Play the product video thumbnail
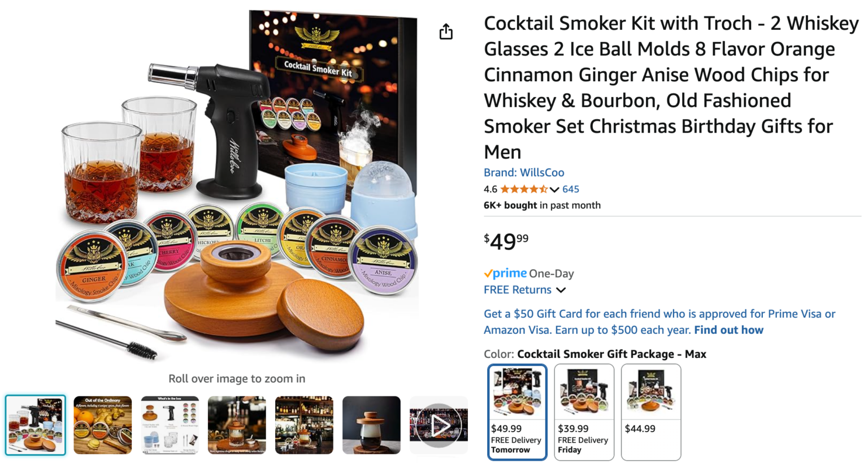 coord(439,425)
